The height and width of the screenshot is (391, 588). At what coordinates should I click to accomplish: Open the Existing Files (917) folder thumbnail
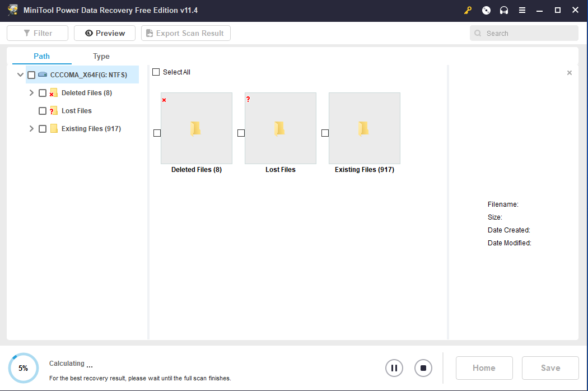click(365, 128)
